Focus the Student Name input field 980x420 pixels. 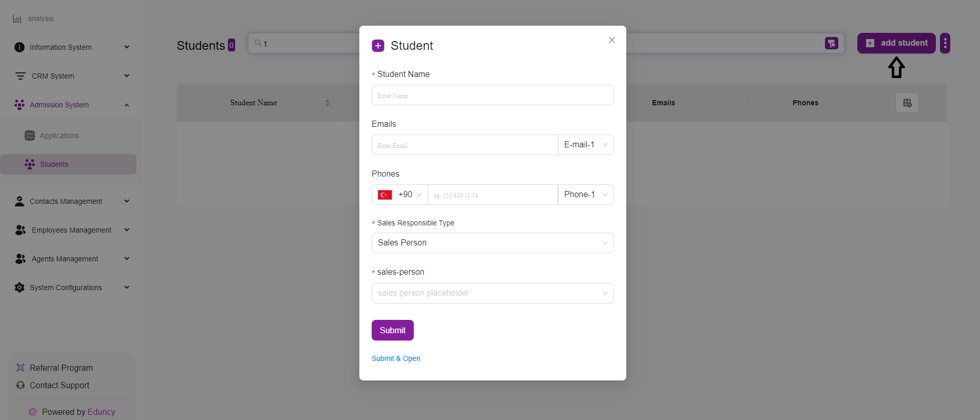[x=492, y=96]
